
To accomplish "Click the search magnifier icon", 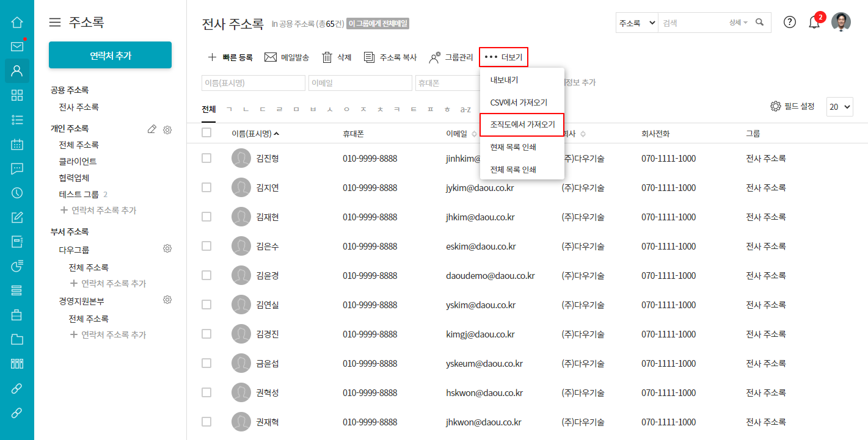I will pos(759,23).
